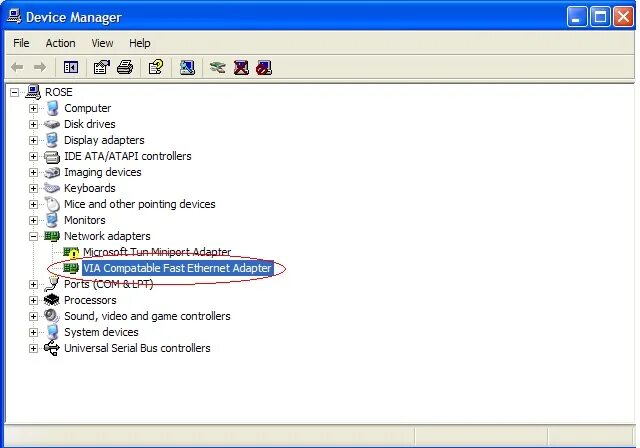Collapse the Network adapters node

pos(33,236)
